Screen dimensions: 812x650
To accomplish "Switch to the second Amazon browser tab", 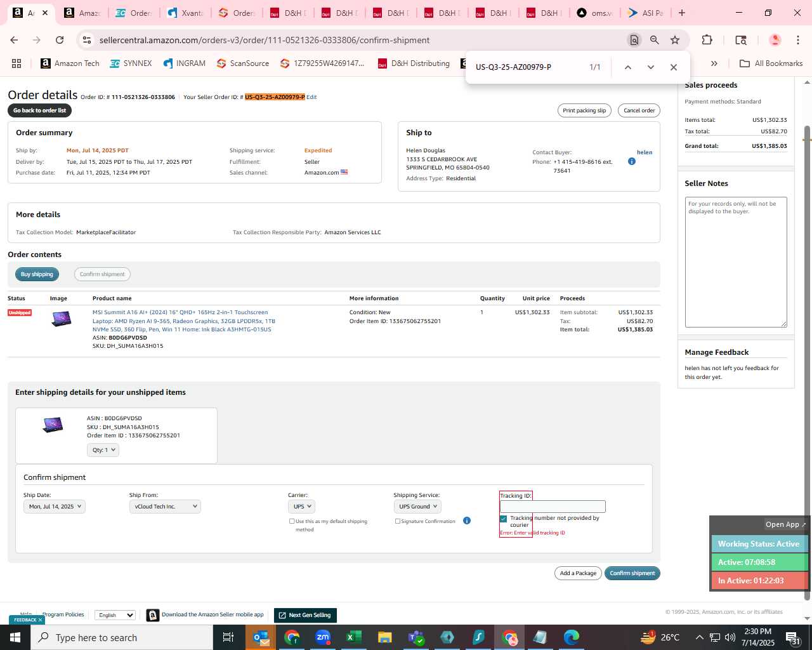I will click(x=82, y=13).
